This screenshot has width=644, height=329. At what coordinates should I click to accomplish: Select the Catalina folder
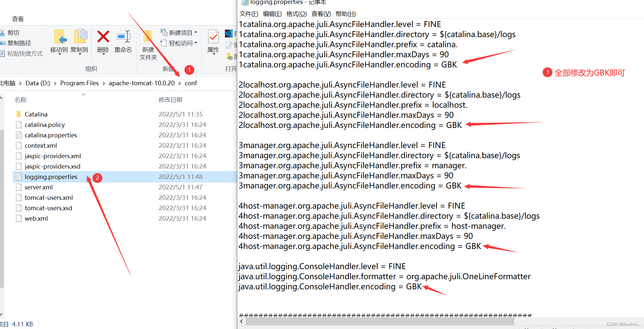[x=36, y=114]
